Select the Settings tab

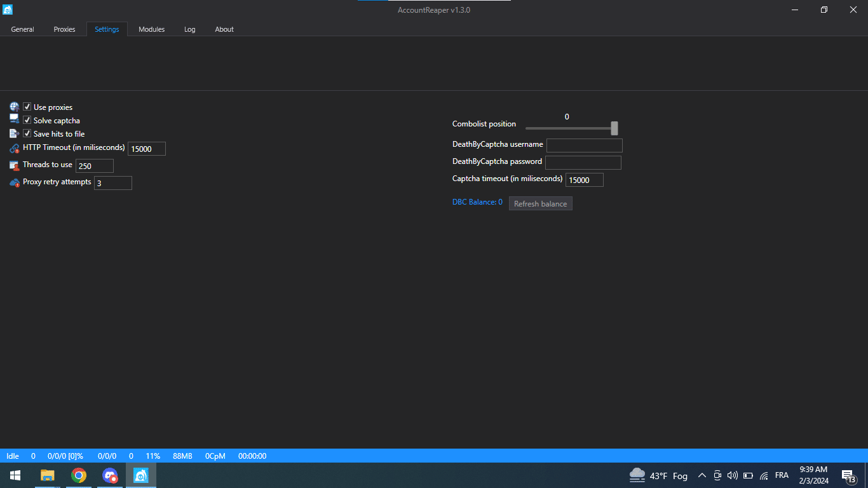(x=107, y=29)
